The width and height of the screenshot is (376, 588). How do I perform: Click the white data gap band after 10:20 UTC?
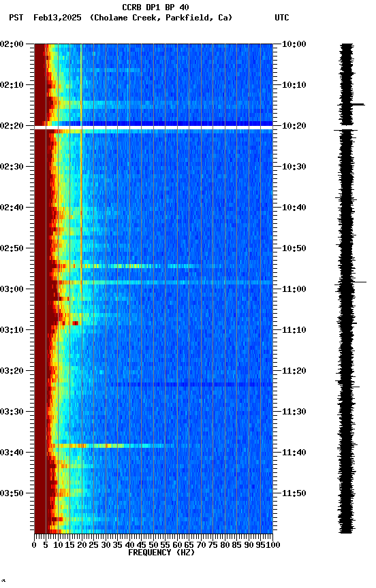[x=153, y=128]
